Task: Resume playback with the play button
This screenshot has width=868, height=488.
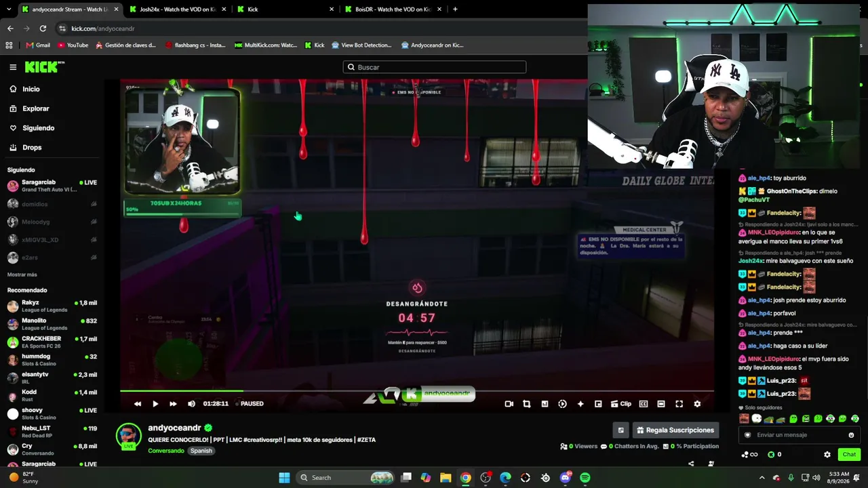Action: 155,404
